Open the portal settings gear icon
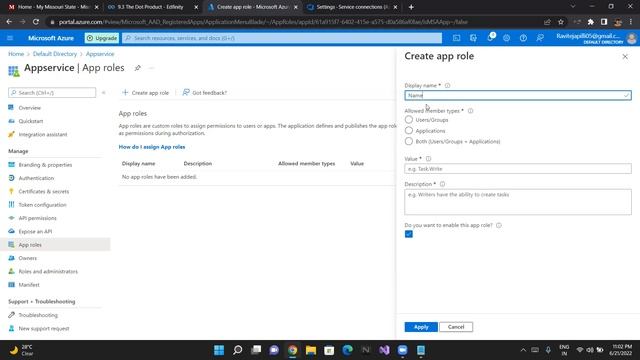640x360 pixels. pyautogui.click(x=507, y=38)
